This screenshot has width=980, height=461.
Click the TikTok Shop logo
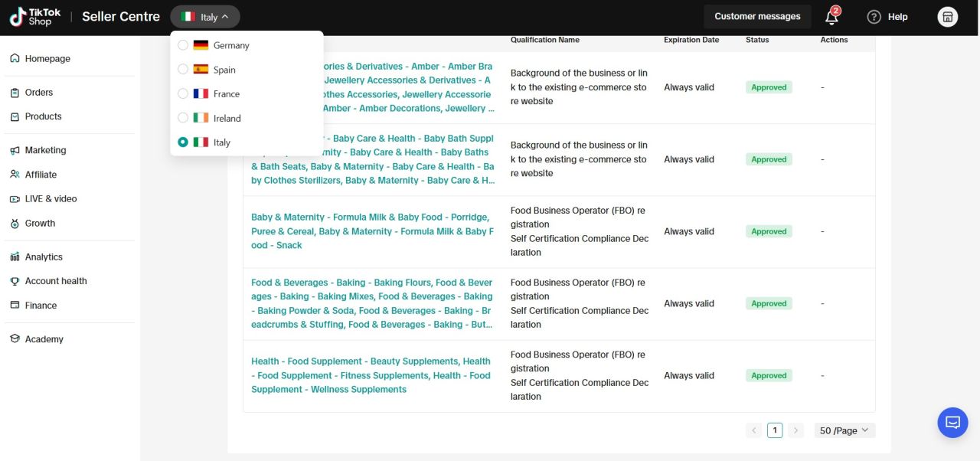tap(35, 17)
